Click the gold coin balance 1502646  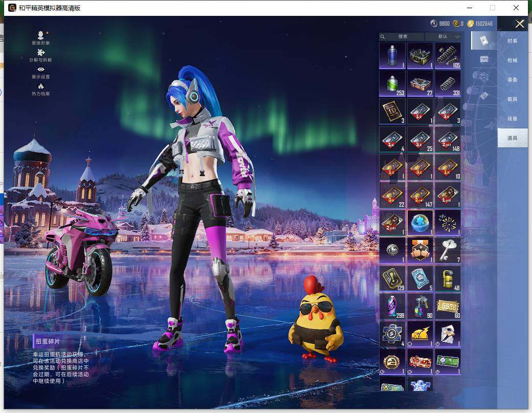click(480, 24)
